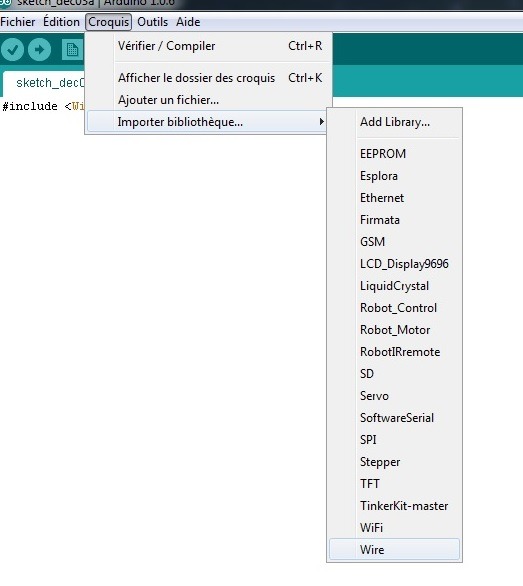The image size is (523, 586).
Task: Click the Upload arrow toolbar icon
Action: click(x=39, y=49)
